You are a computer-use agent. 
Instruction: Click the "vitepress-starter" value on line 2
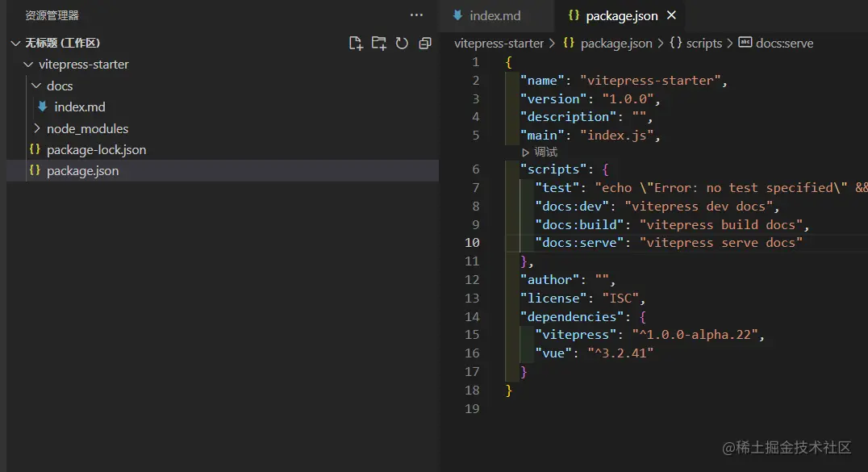pyautogui.click(x=650, y=81)
